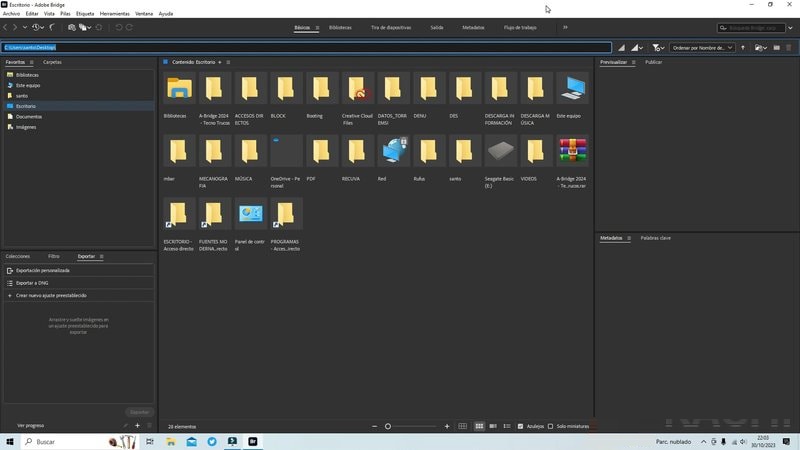Switch to details view icon

[x=493, y=426]
